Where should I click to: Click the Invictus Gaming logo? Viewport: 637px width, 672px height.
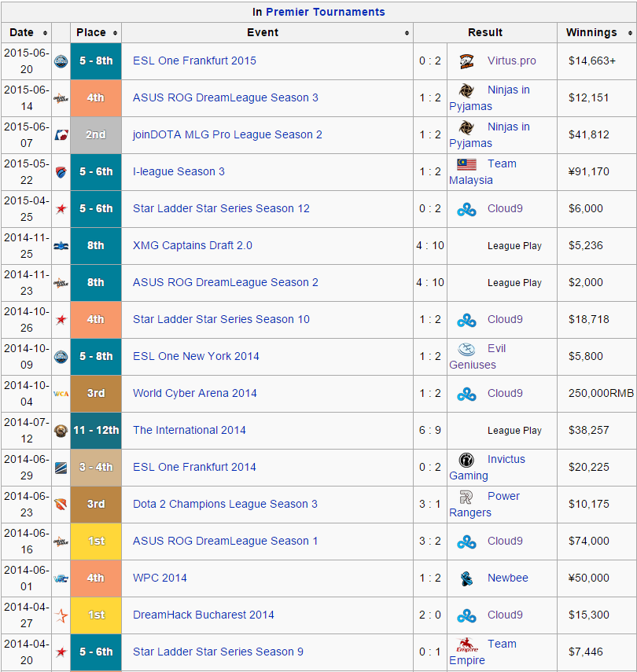(466, 460)
